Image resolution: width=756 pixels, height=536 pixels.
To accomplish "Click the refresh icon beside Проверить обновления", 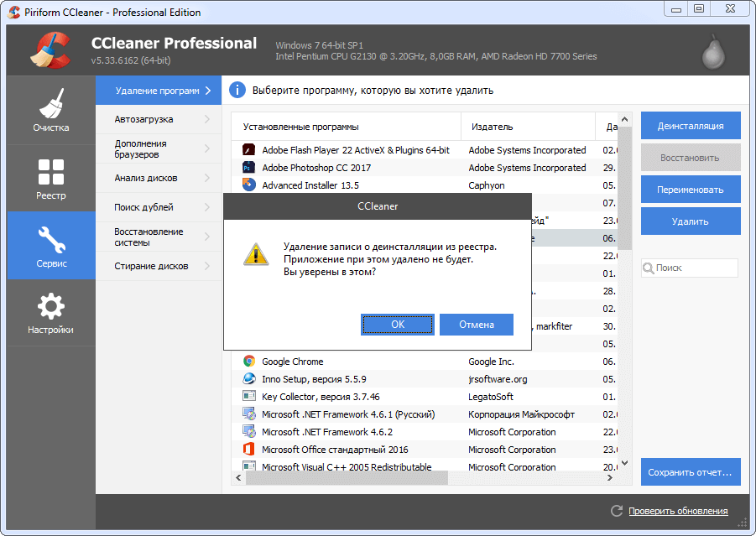I will [615, 511].
